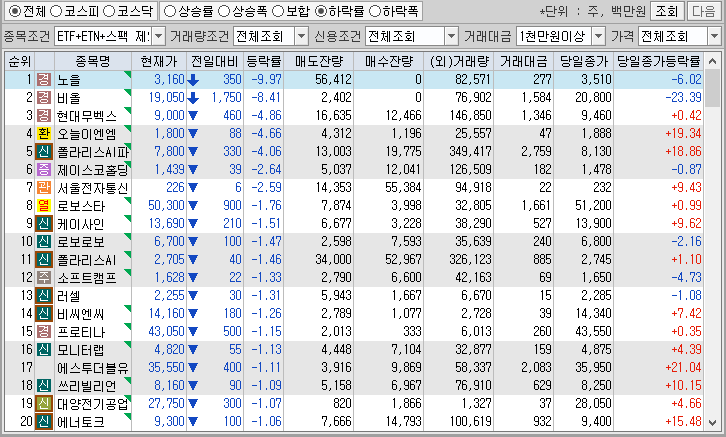Click the 경 badge on 비올 row
The height and width of the screenshot is (437, 726).
pos(44,98)
